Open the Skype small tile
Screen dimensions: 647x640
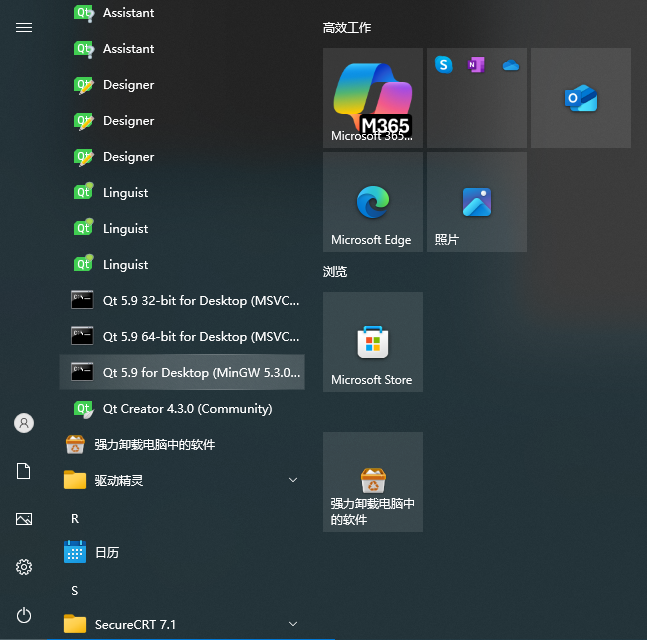[444, 65]
